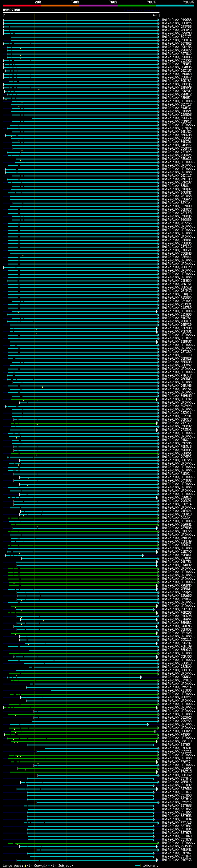This screenshot has height=868, width=197.
Task: Select hit UniRef100_A8UAC3
Action: click(x=177, y=159)
